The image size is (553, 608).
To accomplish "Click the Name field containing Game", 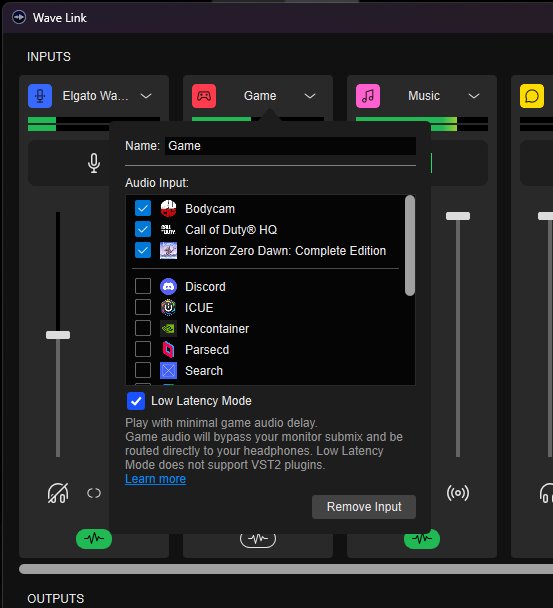I will [x=290, y=146].
